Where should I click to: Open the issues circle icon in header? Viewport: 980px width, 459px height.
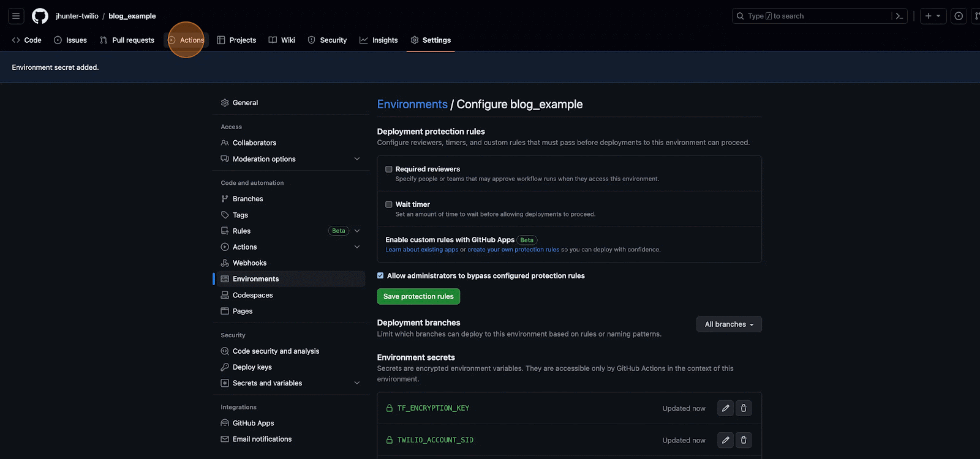tap(959, 16)
